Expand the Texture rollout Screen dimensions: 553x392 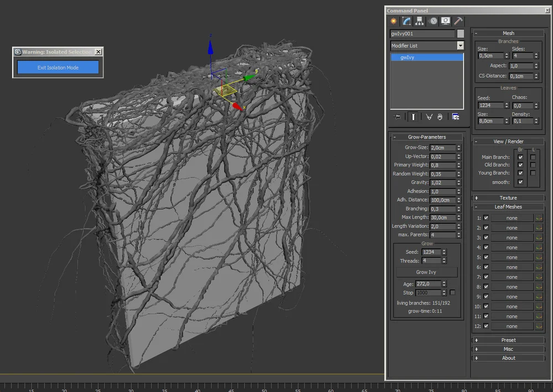click(508, 198)
